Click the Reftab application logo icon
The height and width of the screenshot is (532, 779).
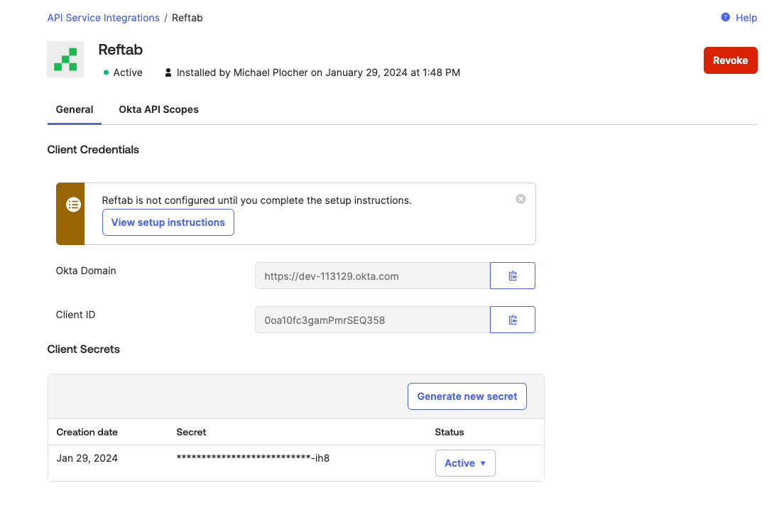point(65,60)
